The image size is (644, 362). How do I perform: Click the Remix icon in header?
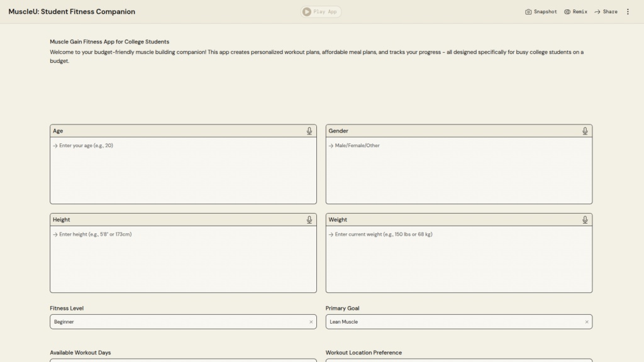pos(567,12)
